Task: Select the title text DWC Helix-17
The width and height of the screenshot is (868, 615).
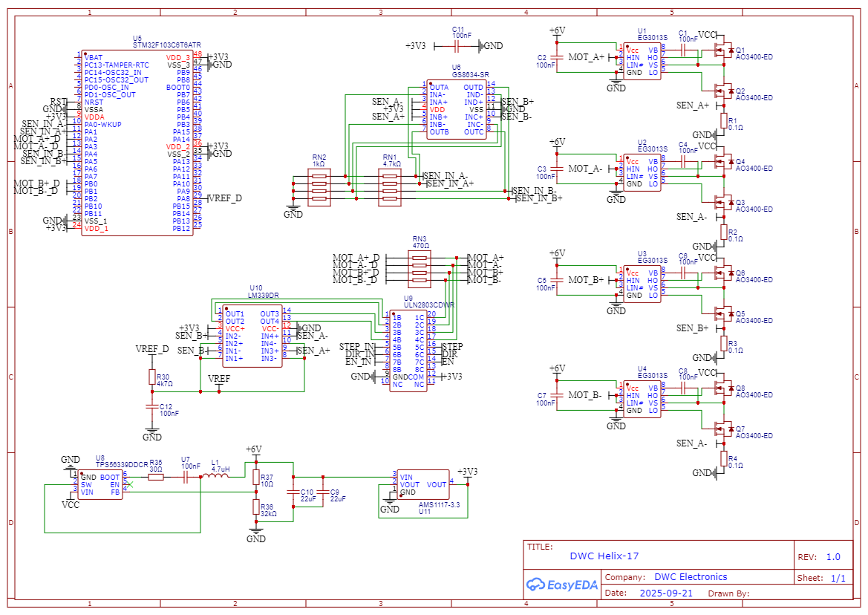Action: pos(604,556)
